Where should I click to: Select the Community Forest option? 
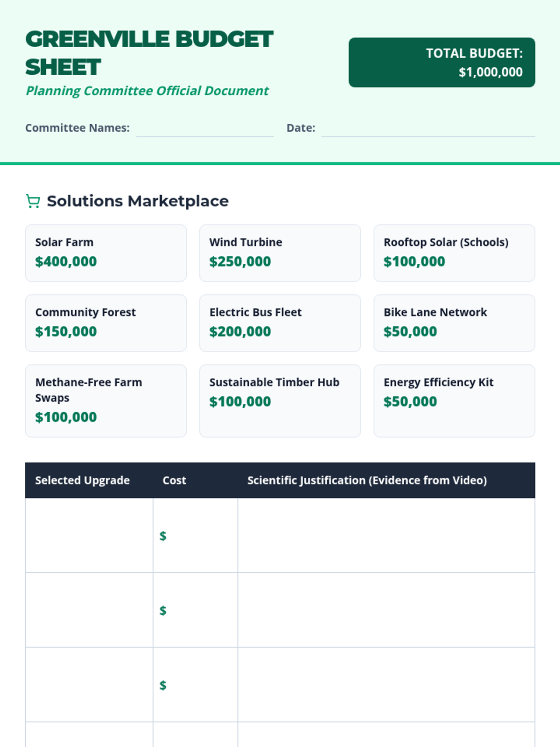(x=106, y=323)
